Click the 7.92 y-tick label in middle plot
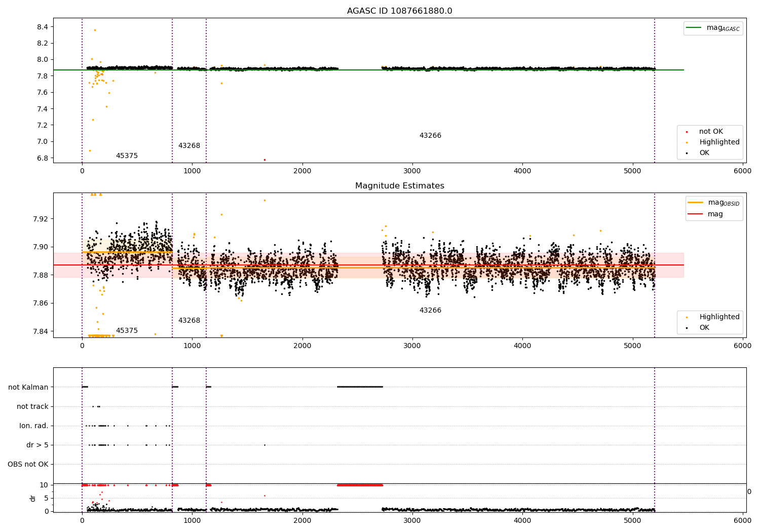Image resolution: width=760 pixels, height=532 pixels. tap(41, 219)
